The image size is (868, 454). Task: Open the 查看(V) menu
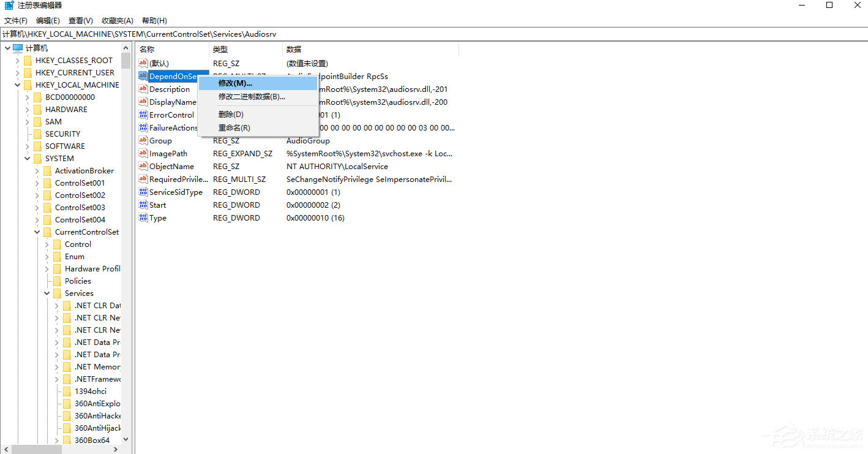point(80,20)
